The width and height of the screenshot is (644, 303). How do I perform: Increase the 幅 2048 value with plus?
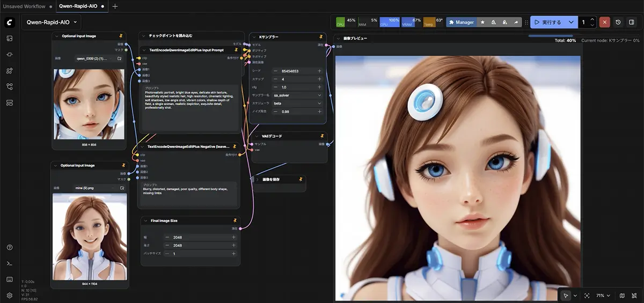point(233,237)
